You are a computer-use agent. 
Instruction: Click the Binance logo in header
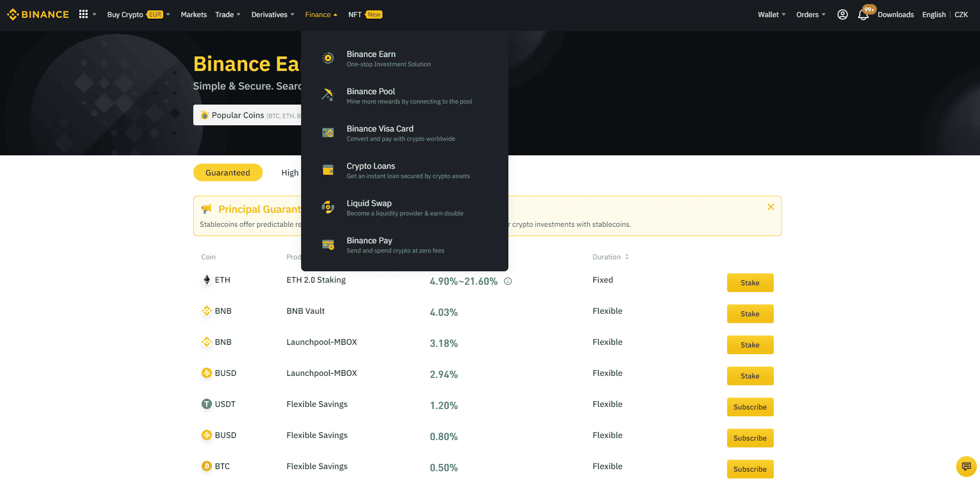(x=38, y=14)
